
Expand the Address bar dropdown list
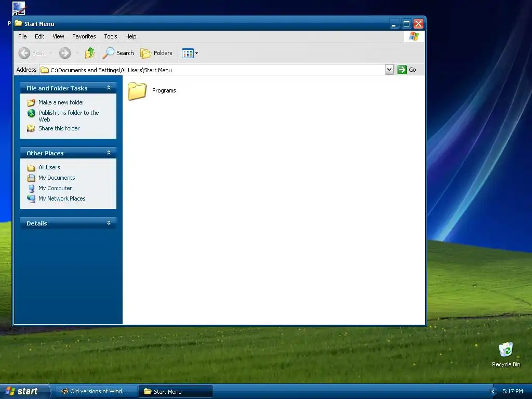pos(389,70)
